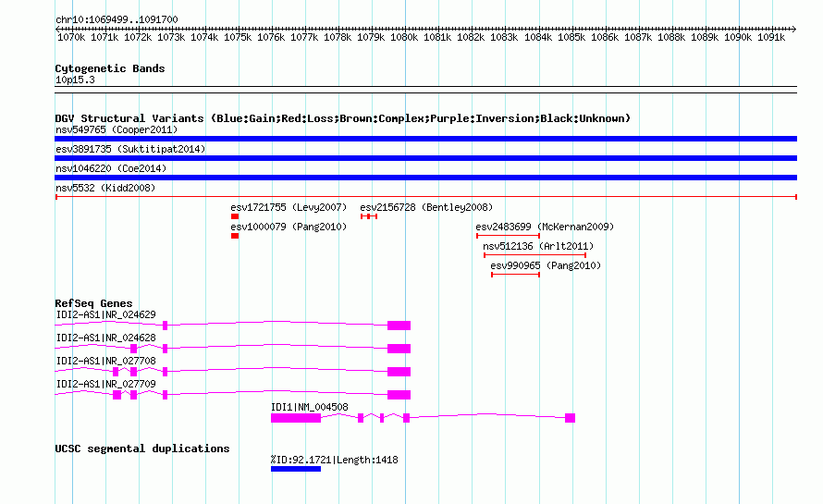This screenshot has height=504, width=823.
Task: Click the large exon of transcript NR_024628
Action: coord(399,349)
